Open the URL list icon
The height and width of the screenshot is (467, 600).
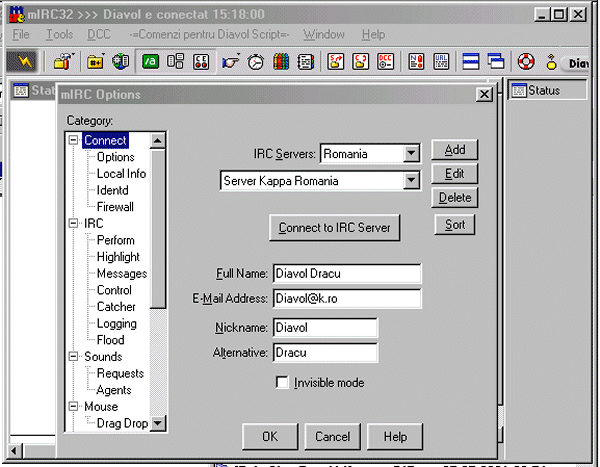[441, 61]
